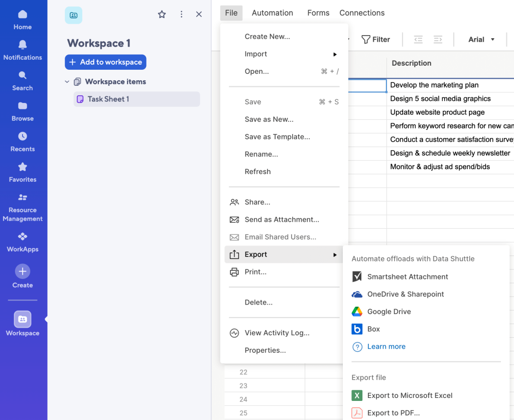Image resolution: width=514 pixels, height=420 pixels.
Task: Open WorkApps in the sidebar
Action: coord(22,241)
